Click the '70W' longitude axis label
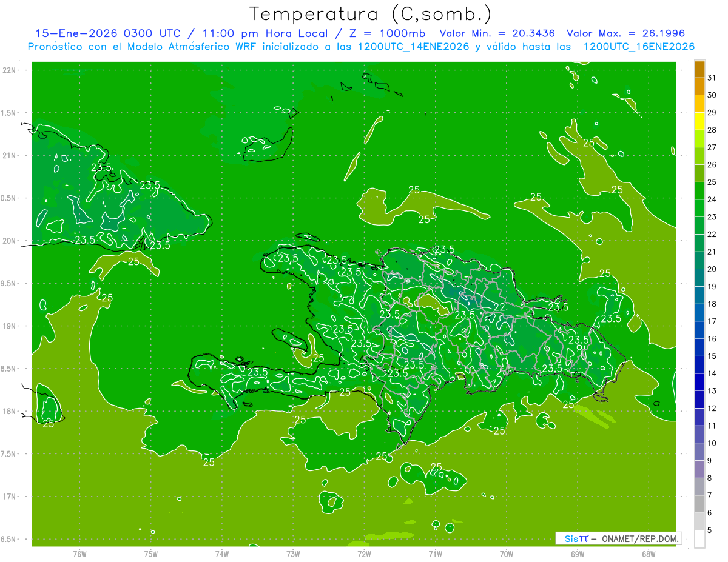 point(507,554)
